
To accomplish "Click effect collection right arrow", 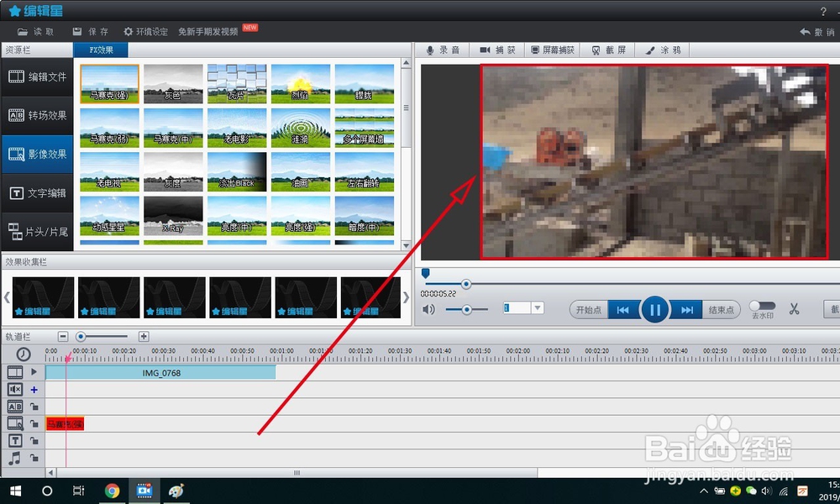I will coord(406,297).
